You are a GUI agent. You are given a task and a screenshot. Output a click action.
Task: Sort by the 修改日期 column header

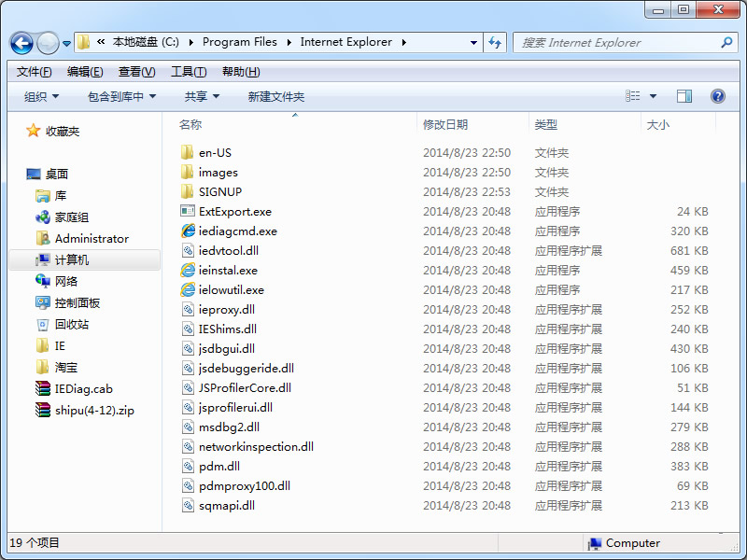tap(445, 125)
